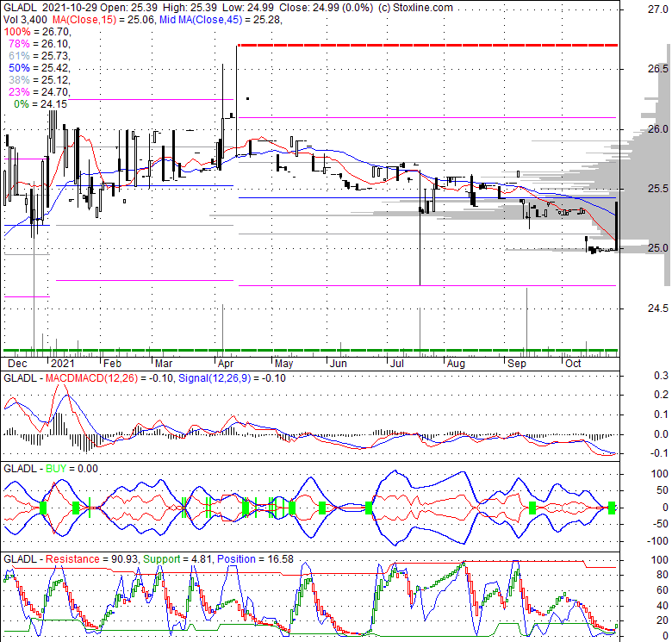This screenshot has width=672, height=642.
Task: Click the '25.5' price axis value
Action: (657, 188)
